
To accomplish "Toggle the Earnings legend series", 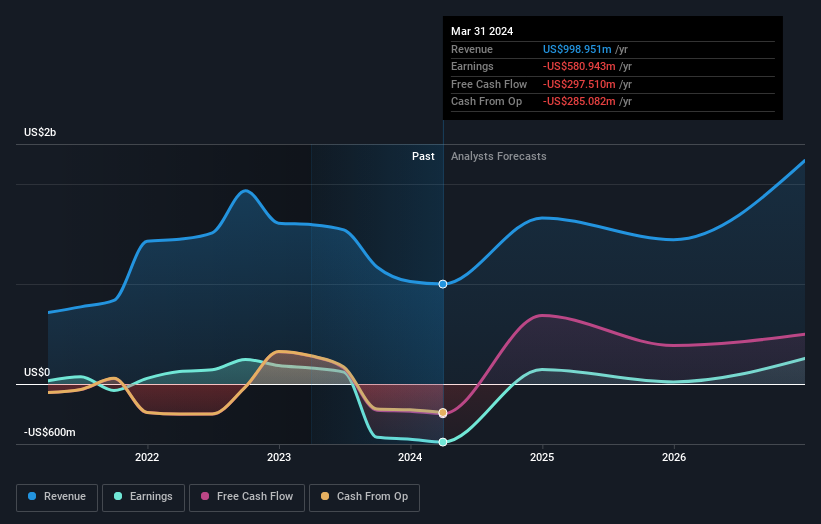I will pyautogui.click(x=143, y=497).
